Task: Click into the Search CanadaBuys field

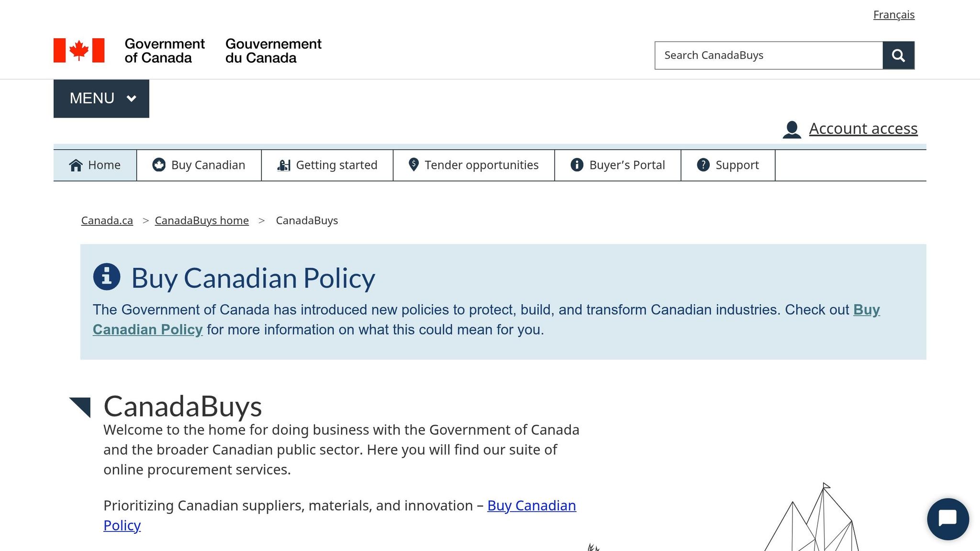Action: [768, 55]
